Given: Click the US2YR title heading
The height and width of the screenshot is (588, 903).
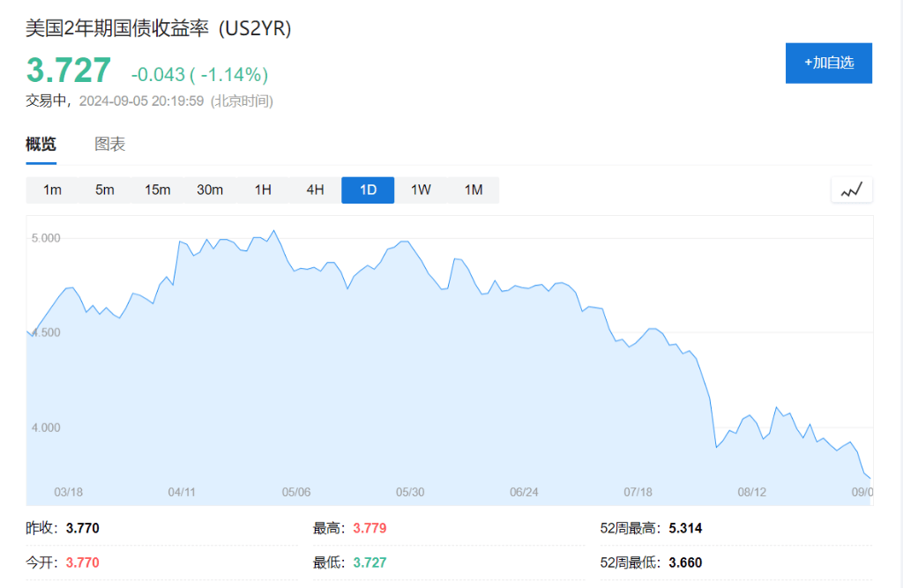Looking at the screenshot, I should coord(159,29).
